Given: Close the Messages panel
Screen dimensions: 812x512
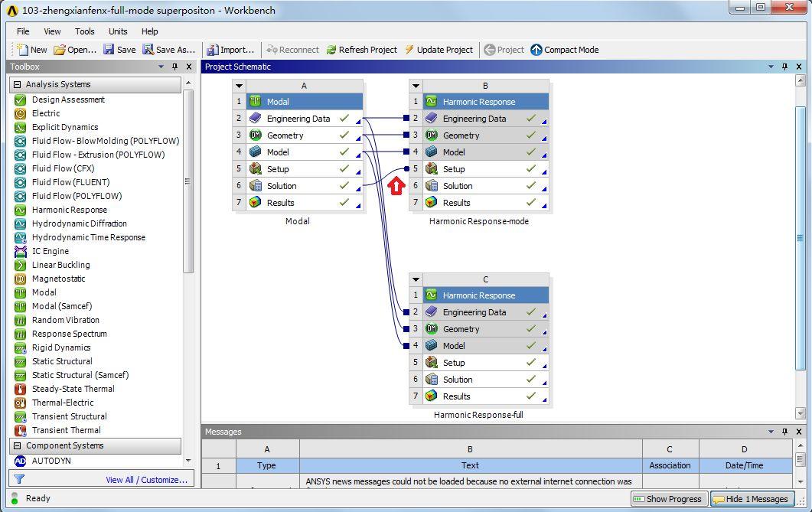Looking at the screenshot, I should pos(799,432).
